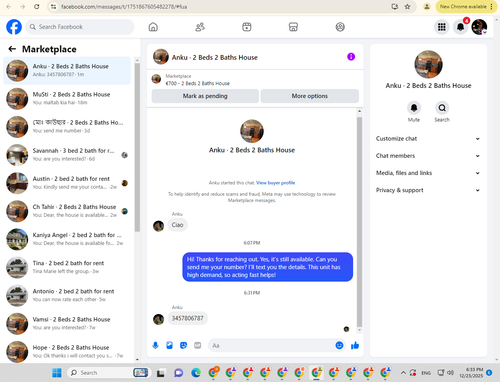Click the Ciao message bubble
The image size is (500, 382).
177,225
